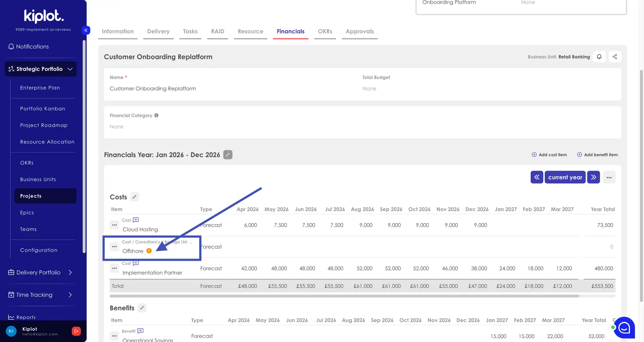Open the chat support widget
The width and height of the screenshot is (644, 342).
tap(624, 328)
